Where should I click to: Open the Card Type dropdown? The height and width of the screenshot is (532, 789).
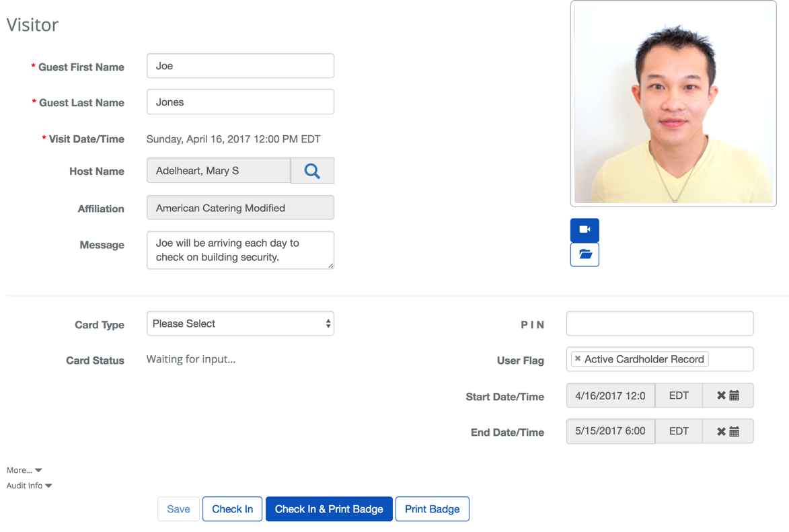[240, 324]
